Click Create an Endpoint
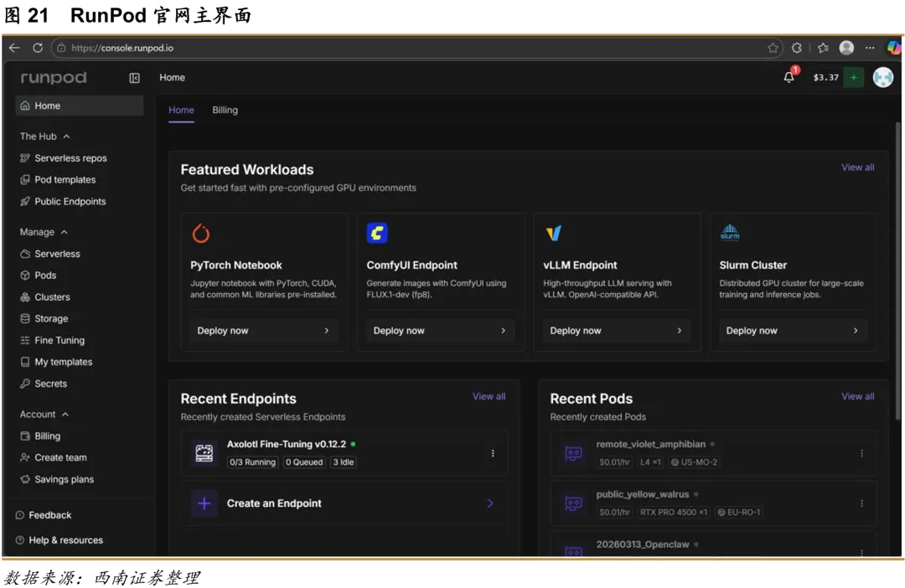The height and width of the screenshot is (588, 905). click(344, 503)
